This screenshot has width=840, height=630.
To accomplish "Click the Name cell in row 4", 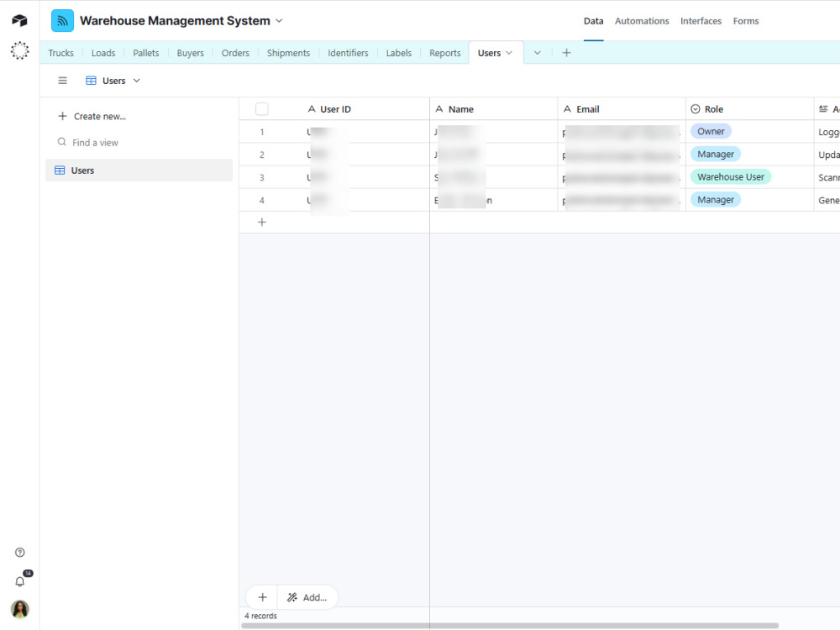I will (493, 200).
